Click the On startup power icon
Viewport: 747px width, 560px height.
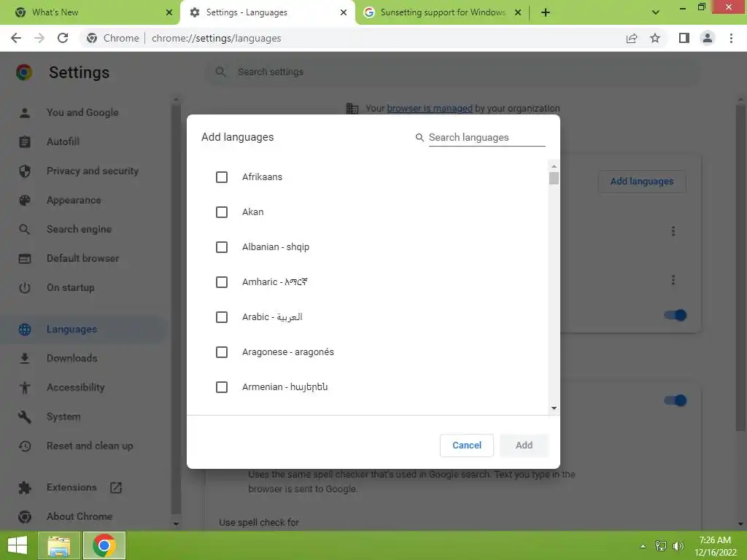[x=25, y=287]
